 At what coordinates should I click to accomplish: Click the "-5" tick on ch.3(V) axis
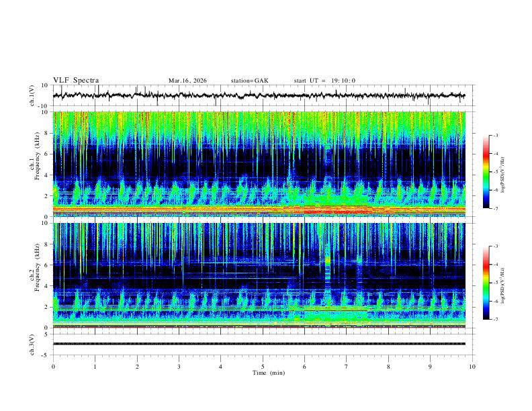pos(46,355)
